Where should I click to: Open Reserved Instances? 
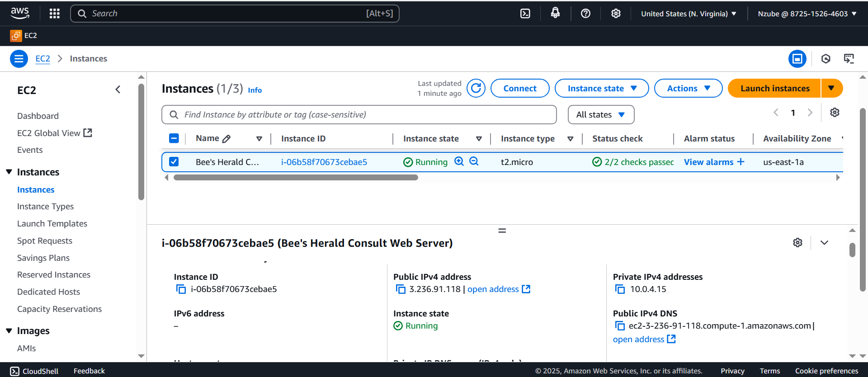point(54,275)
